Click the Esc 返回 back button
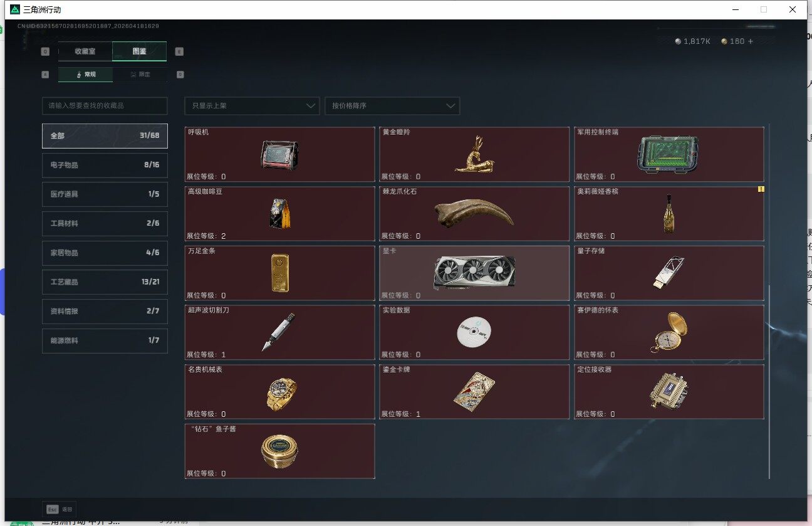 pos(59,509)
